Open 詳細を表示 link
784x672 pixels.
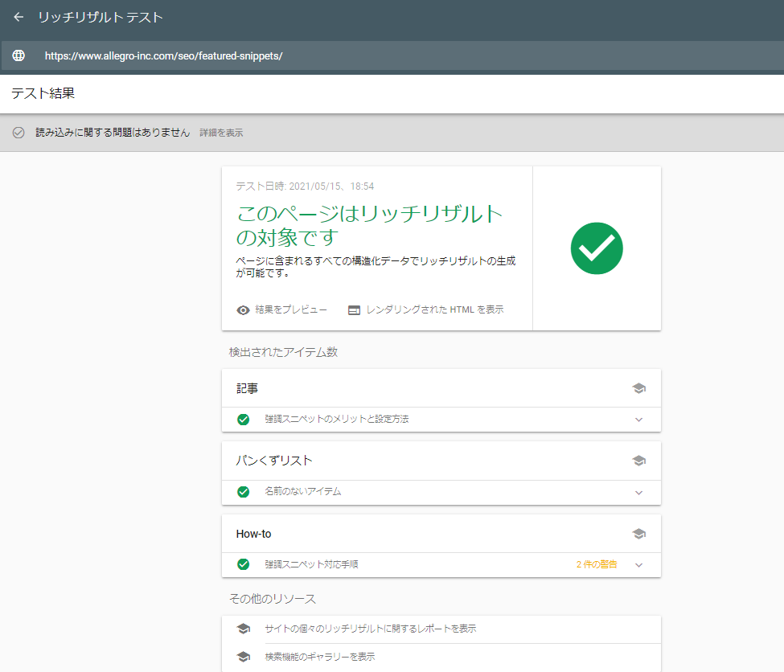221,133
